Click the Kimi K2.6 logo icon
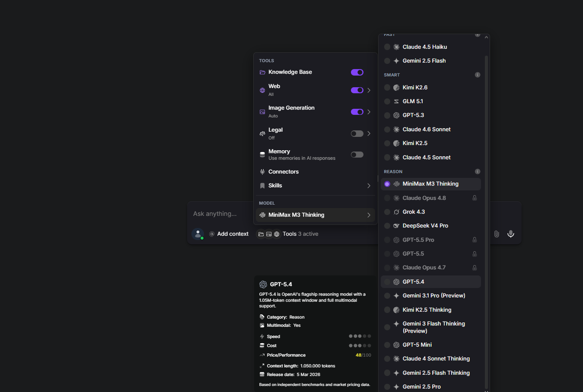 [x=396, y=88]
